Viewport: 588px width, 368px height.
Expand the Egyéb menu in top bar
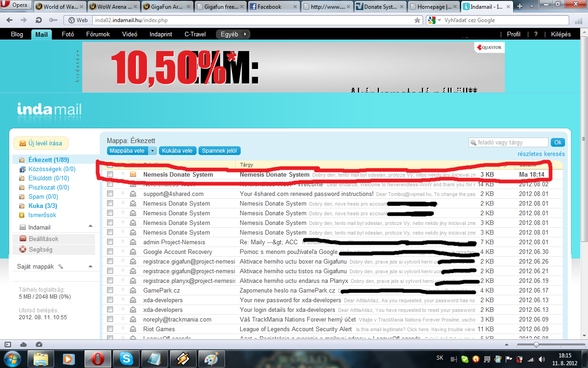click(x=233, y=34)
